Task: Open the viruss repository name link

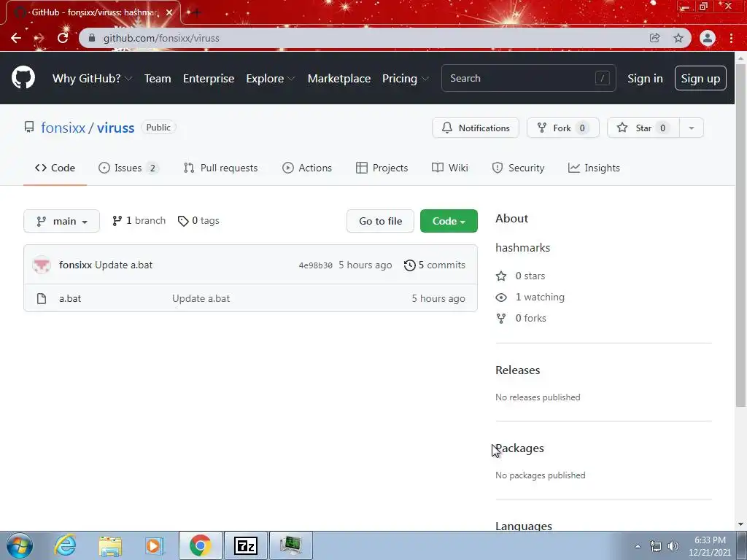Action: (116, 128)
